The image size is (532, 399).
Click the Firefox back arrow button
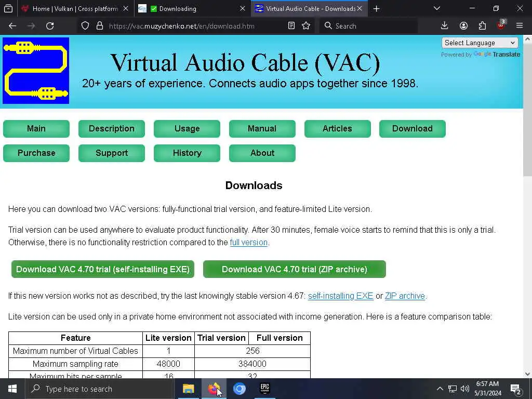(12, 26)
